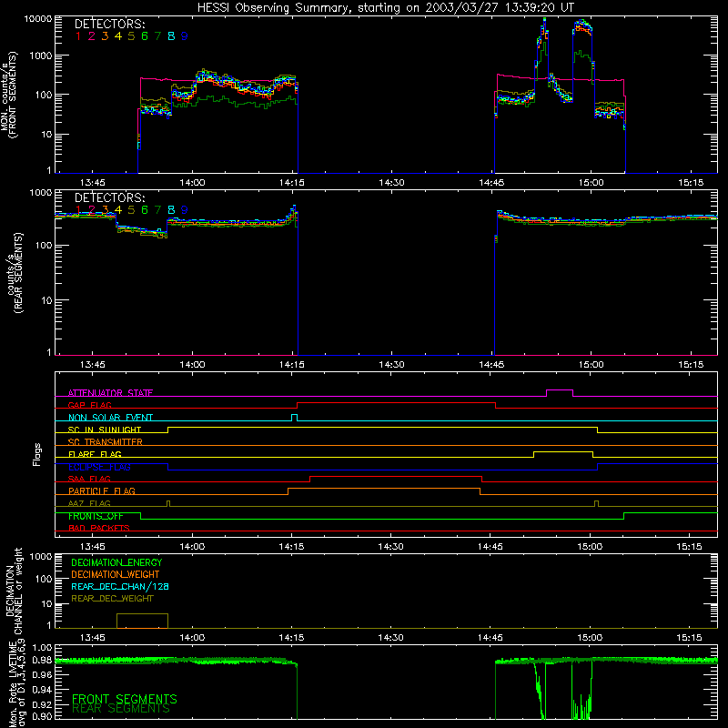Select the DETECTORS: legend heading in front segments panel
Image resolution: width=728 pixels, height=728 pixels.
[109, 24]
